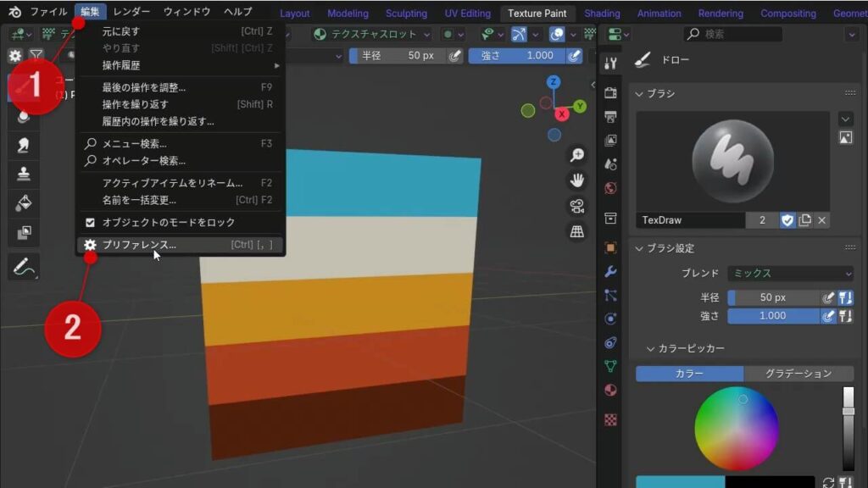Select the Fill bucket tool in left toolbar

[x=24, y=203]
